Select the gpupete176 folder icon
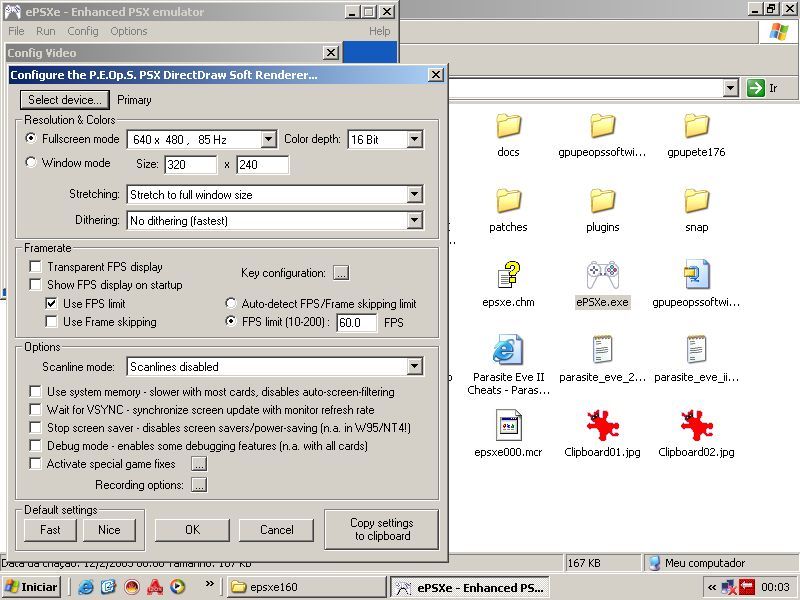This screenshot has height=600, width=800. [696, 126]
